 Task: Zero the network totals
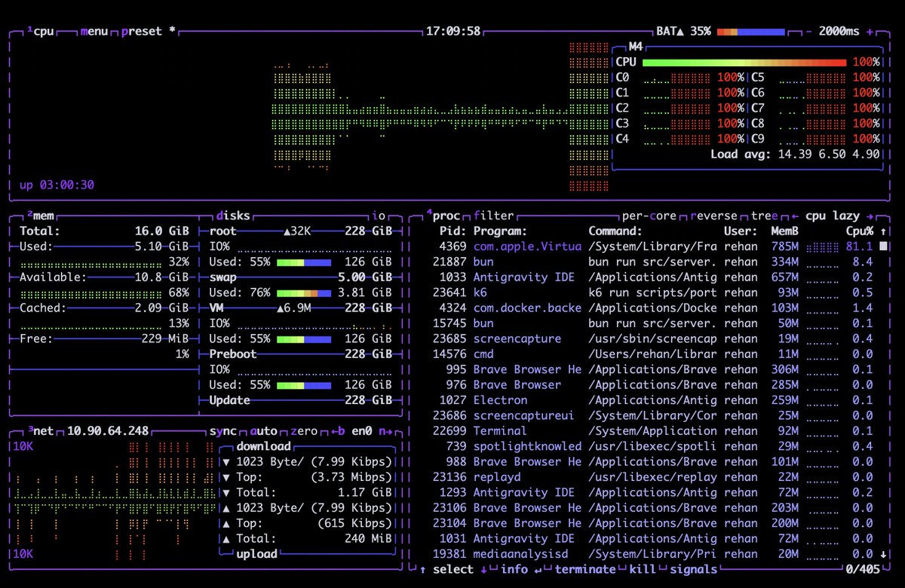(304, 431)
